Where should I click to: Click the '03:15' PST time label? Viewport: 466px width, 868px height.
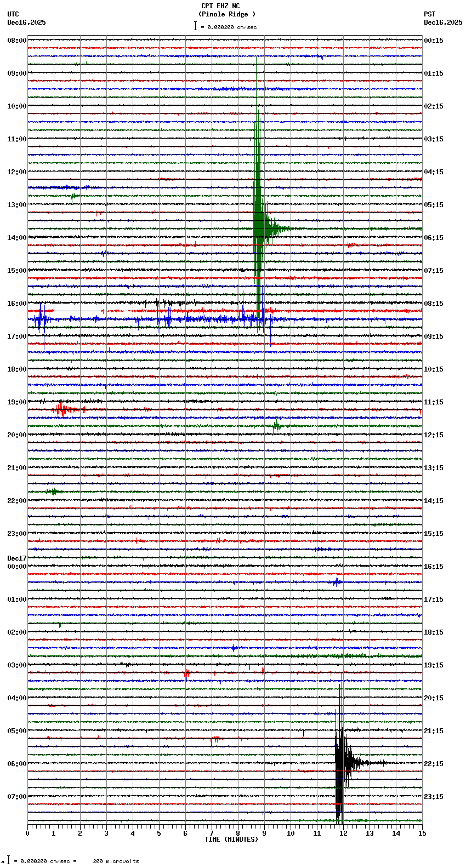[434, 139]
